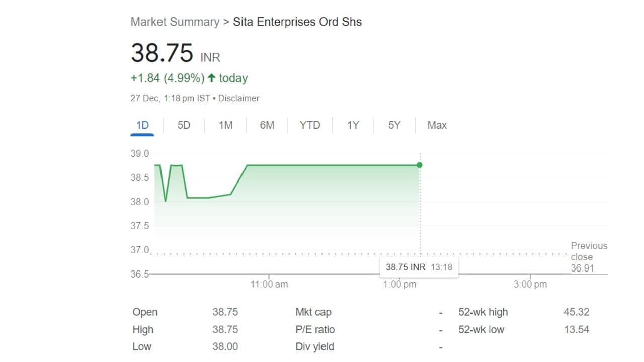Open the 5Y chart tab

coord(394,125)
